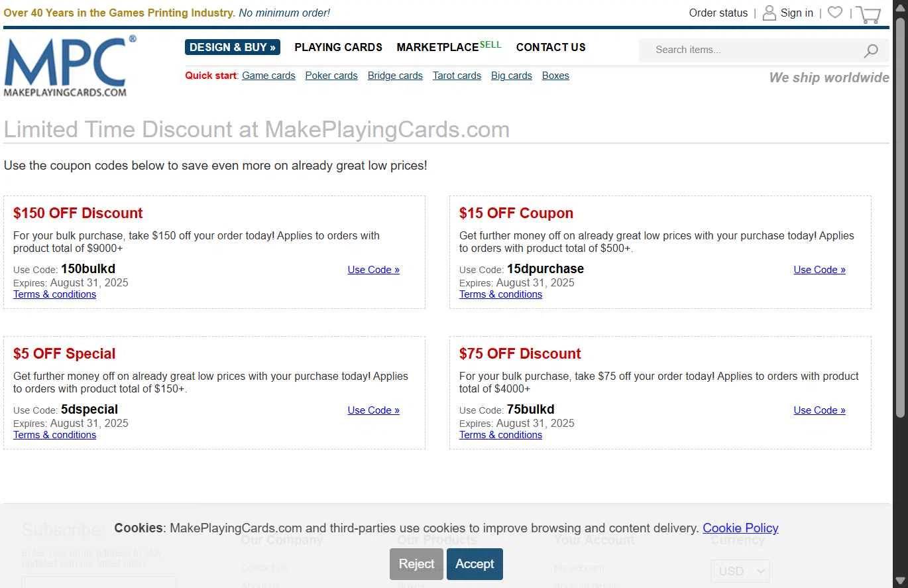The image size is (908, 588).
Task: Open Terms & conditions for 150bulkd
Action: coord(54,294)
